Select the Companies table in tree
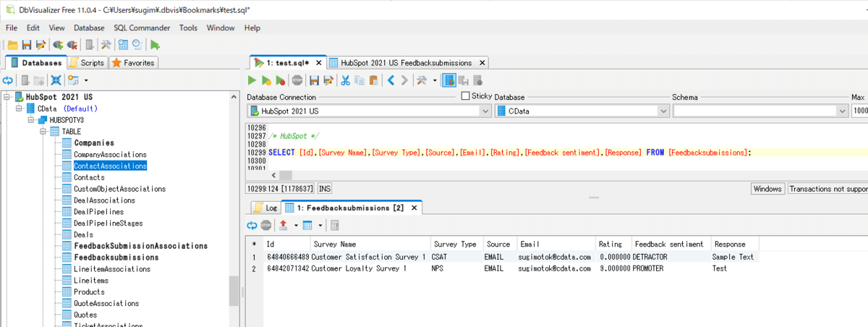The width and height of the screenshot is (868, 327). coord(94,143)
